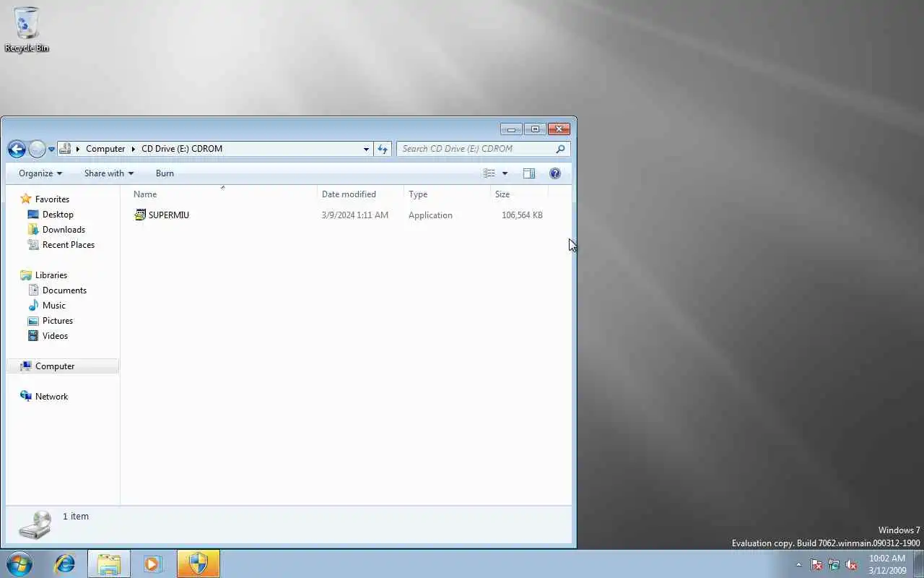Open the recent pages dropdown arrow

pos(51,150)
